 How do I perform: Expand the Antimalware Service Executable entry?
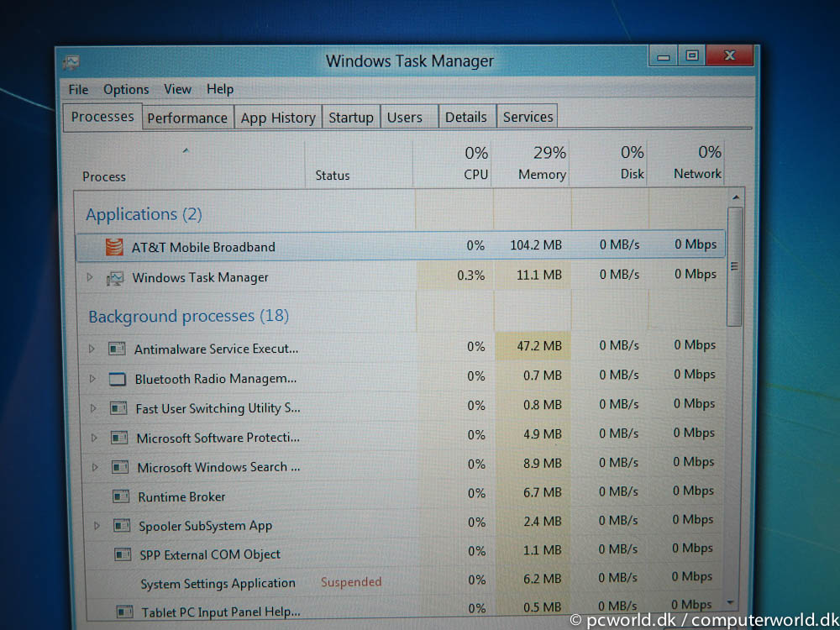click(92, 349)
